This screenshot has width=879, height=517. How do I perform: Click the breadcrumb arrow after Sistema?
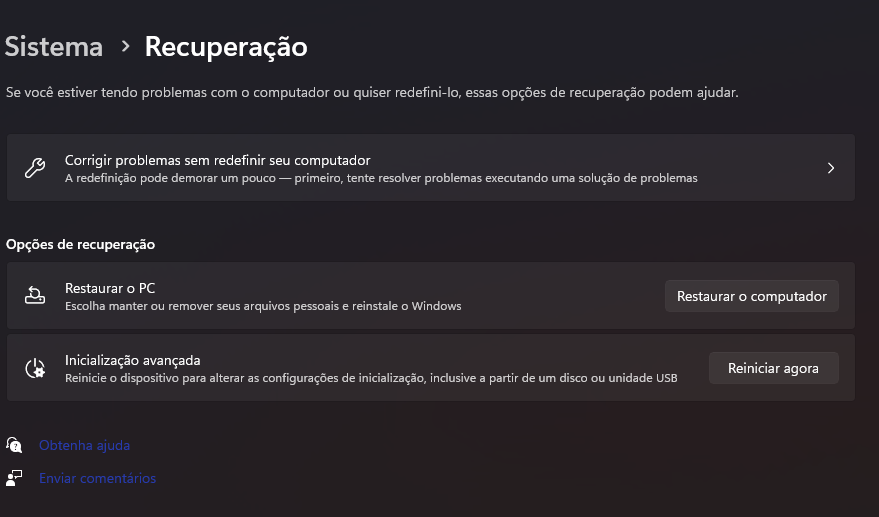coord(126,47)
